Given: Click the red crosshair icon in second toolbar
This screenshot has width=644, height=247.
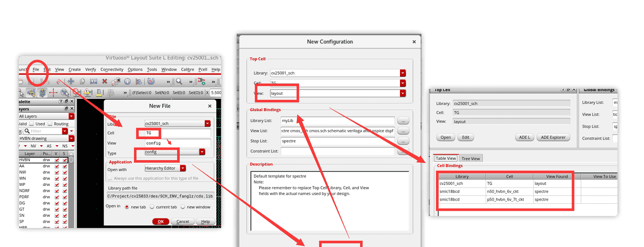Looking at the screenshot, I should tap(53, 93).
